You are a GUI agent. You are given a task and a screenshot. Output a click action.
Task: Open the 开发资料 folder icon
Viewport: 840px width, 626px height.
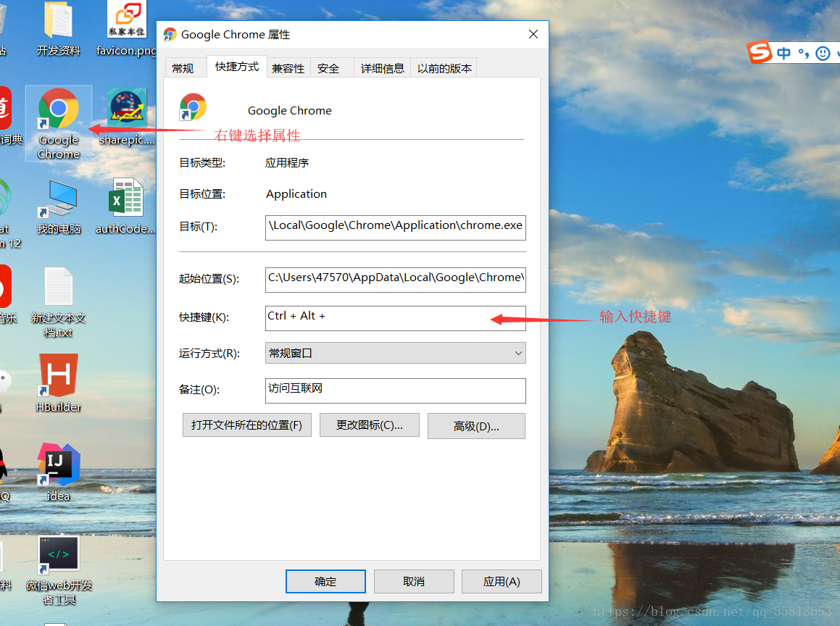pyautogui.click(x=59, y=29)
